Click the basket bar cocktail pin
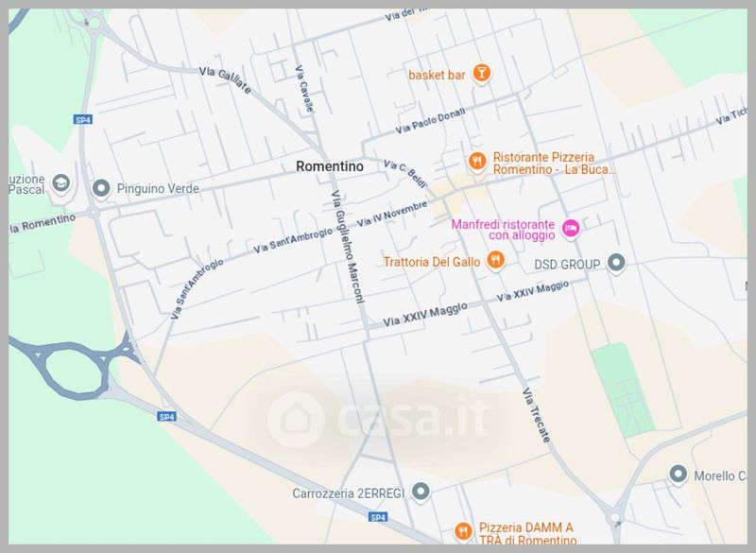This screenshot has width=756, height=553. 481,74
